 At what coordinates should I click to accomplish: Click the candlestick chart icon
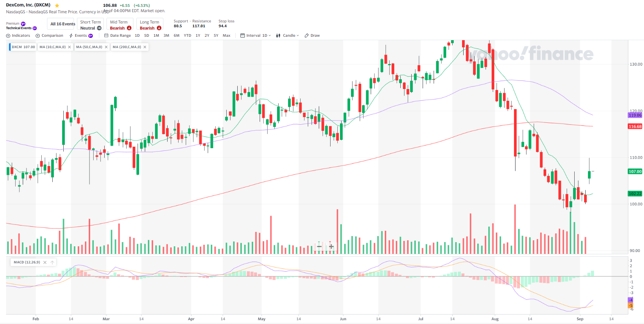[x=278, y=36]
